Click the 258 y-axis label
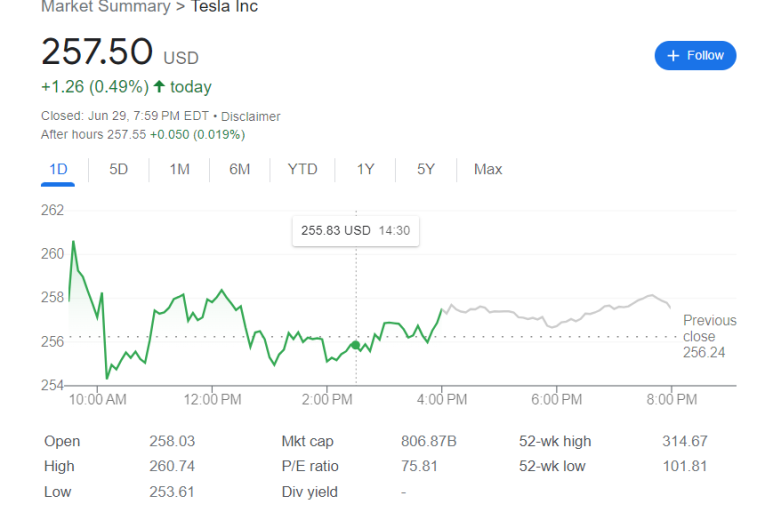 coord(52,297)
